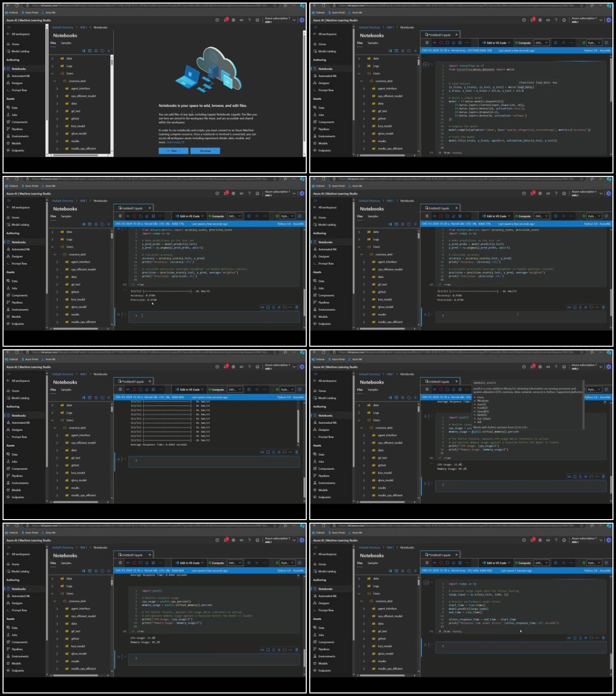Click the settings gear in the welcome-page frame header
616x696 pixels.
click(233, 20)
